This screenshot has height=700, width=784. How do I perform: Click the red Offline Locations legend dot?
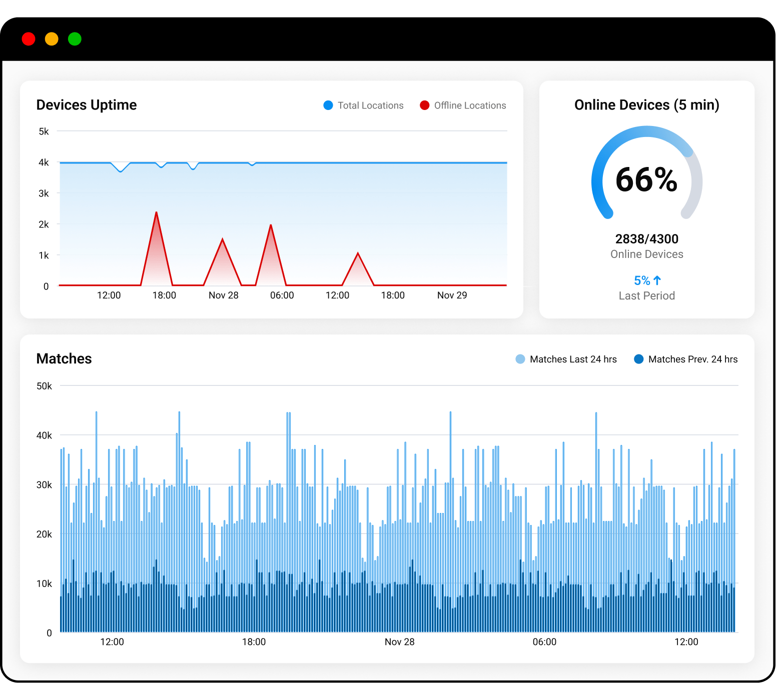pyautogui.click(x=425, y=105)
